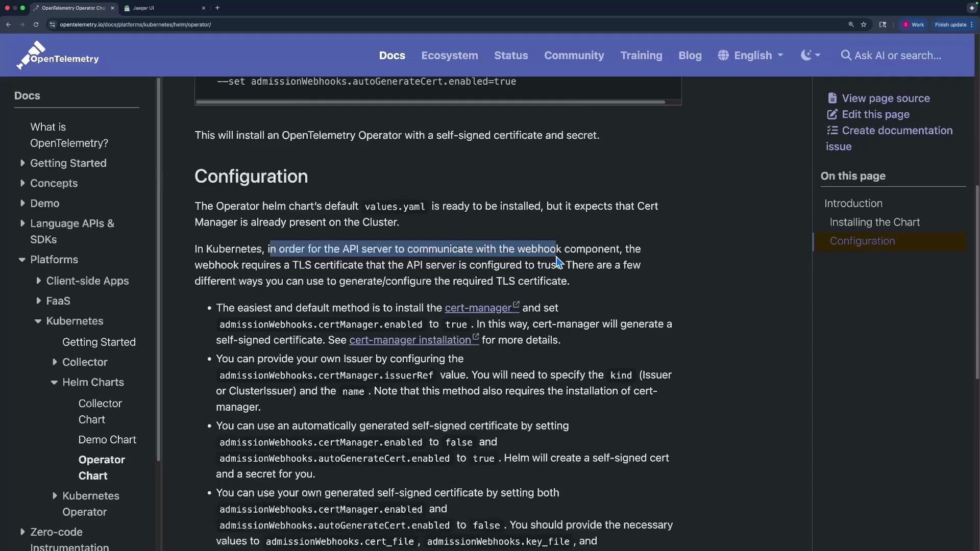
Task: Open the English language dropdown
Action: [x=750, y=55]
